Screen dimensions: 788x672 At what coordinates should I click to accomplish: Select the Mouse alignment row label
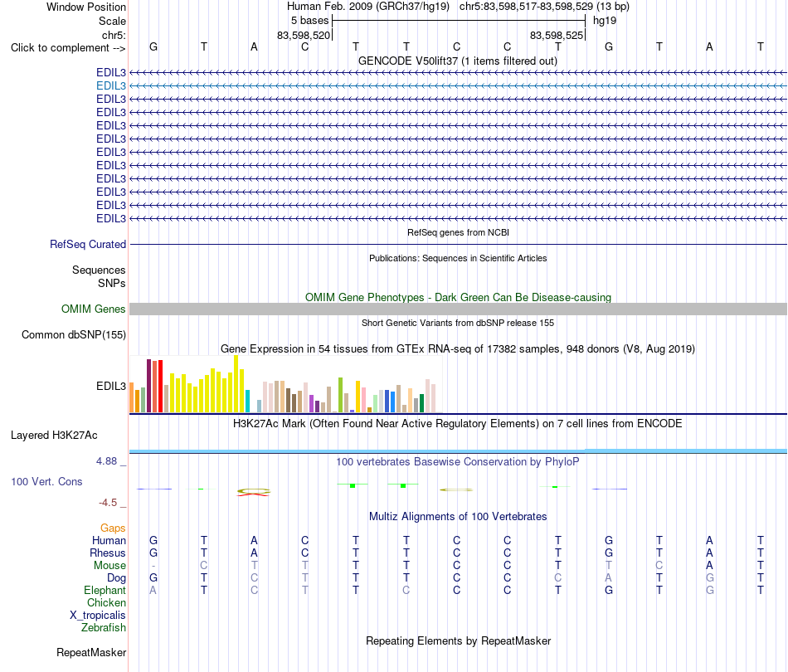click(x=109, y=566)
